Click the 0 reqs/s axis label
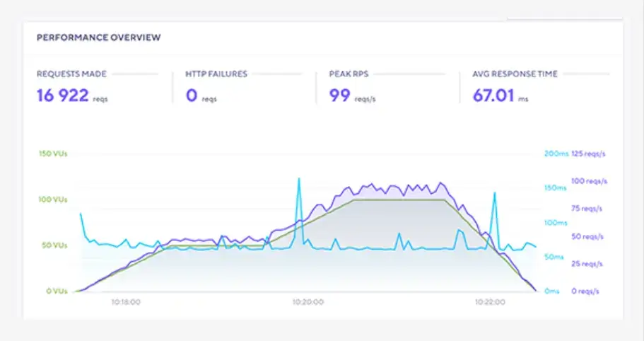 [585, 291]
